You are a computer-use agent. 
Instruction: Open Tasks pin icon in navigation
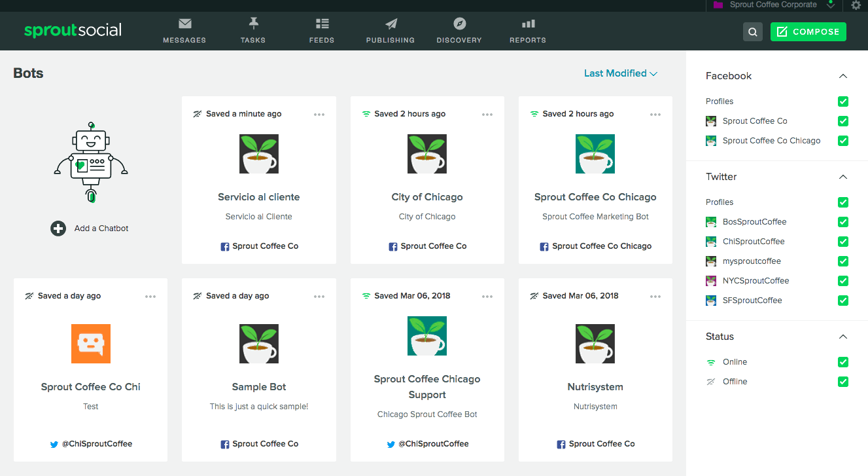(253, 24)
